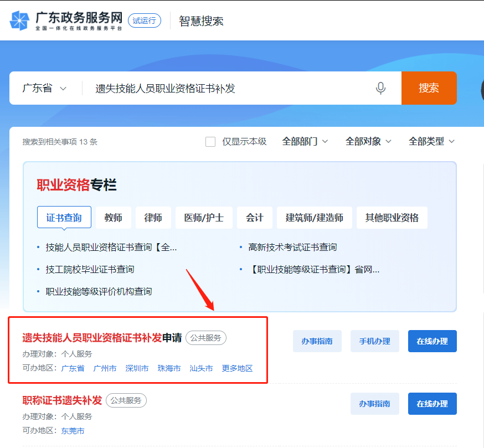Click the 搜索到相关事项 13 条 result count text

coord(60,142)
